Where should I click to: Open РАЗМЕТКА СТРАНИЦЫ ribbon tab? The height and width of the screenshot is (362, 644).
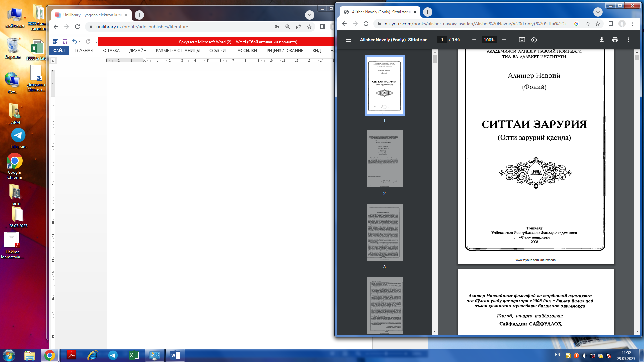[x=177, y=51]
